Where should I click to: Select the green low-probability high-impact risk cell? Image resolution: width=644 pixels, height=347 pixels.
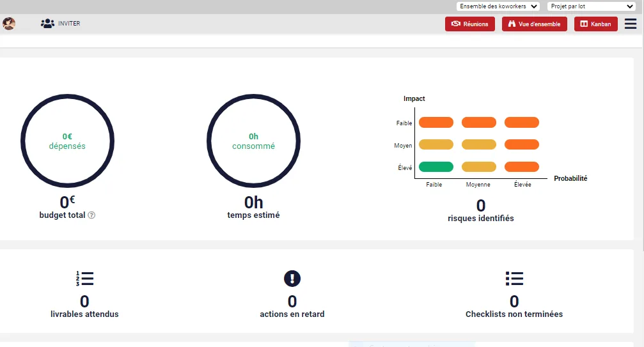point(436,167)
